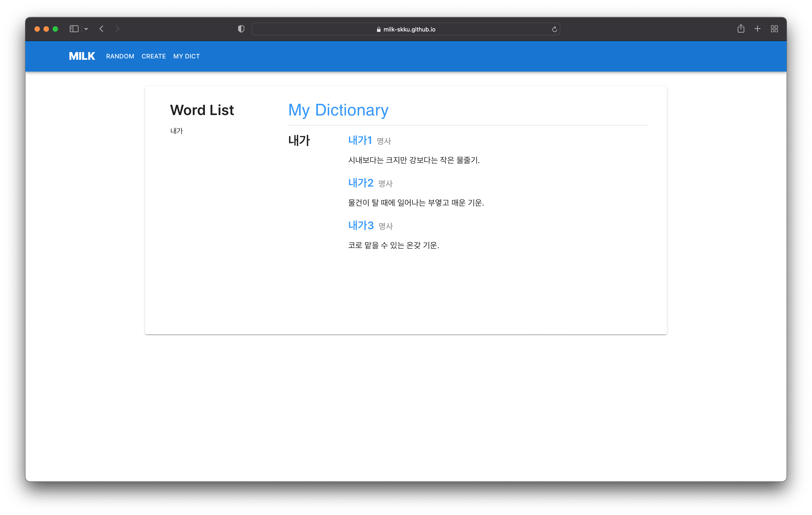The image size is (812, 515).
Task: Open the sidebar options dropdown chevron
Action: [x=86, y=29]
